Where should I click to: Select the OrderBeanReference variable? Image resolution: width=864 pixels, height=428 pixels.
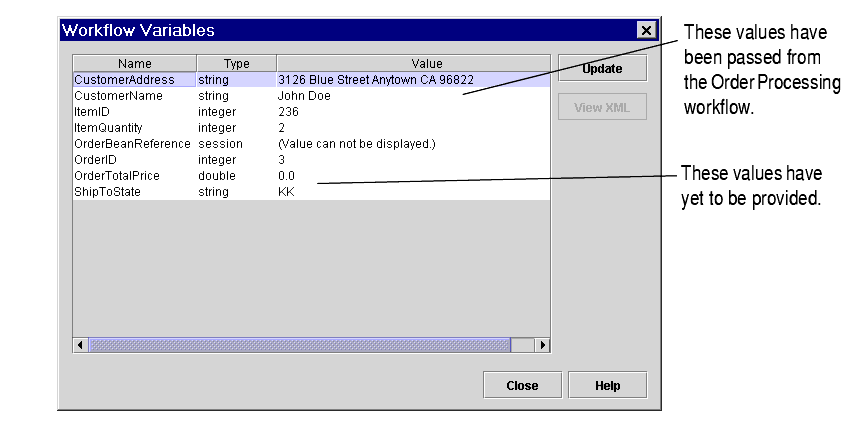click(311, 144)
